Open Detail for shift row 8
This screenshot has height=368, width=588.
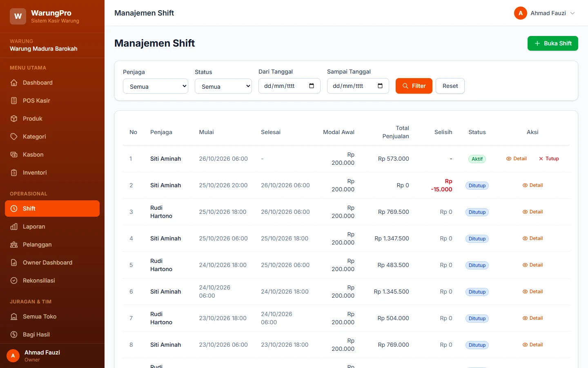click(x=532, y=345)
